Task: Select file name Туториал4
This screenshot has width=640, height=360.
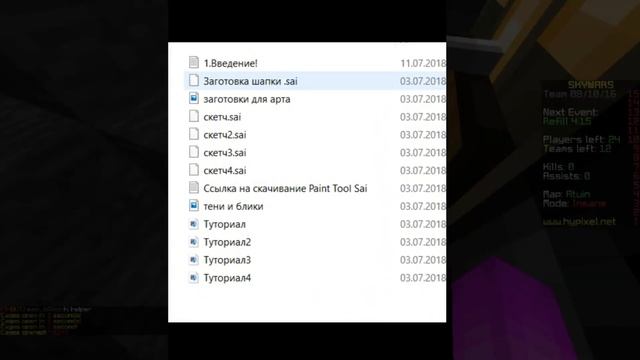Action: (227, 278)
